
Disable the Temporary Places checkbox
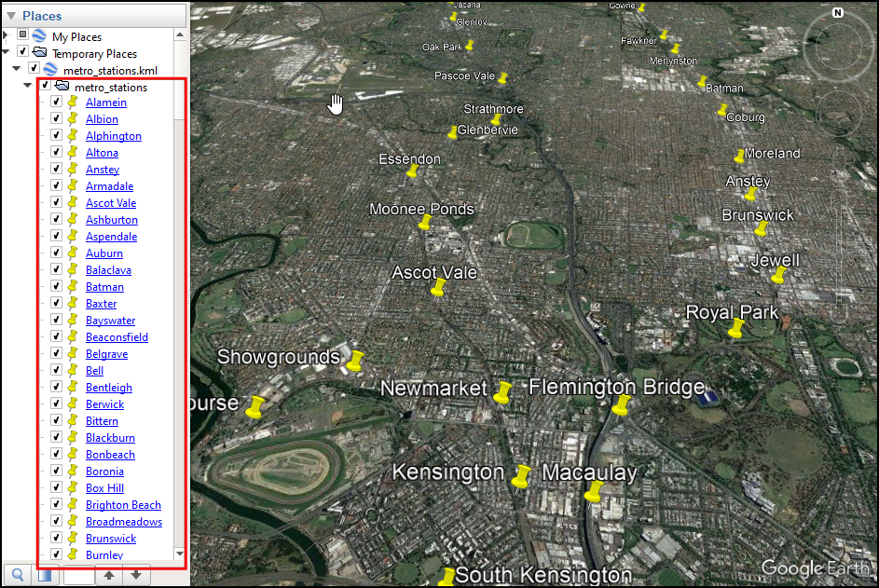pos(23,54)
